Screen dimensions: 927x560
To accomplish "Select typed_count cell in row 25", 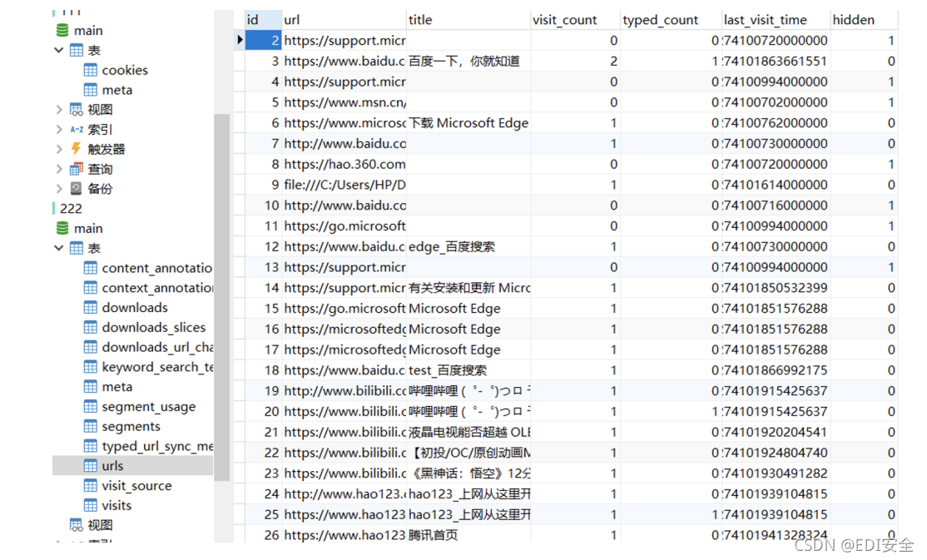I will click(671, 514).
